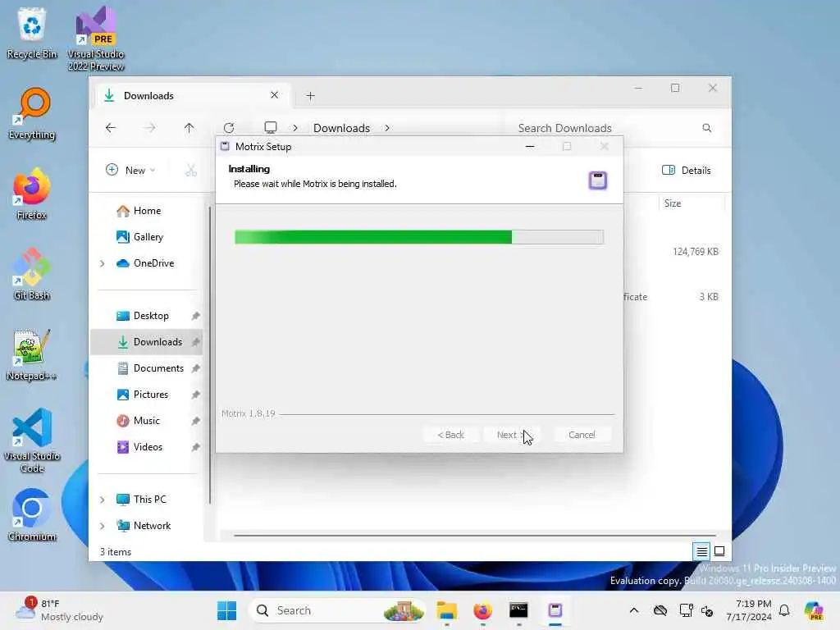Add a new File Explorer tab

(310, 96)
